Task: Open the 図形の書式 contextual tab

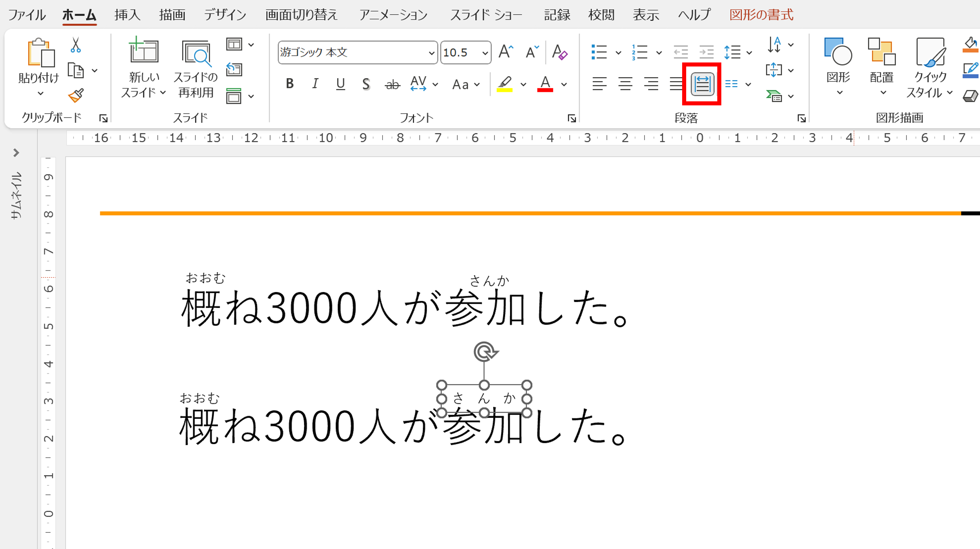Action: click(x=760, y=15)
